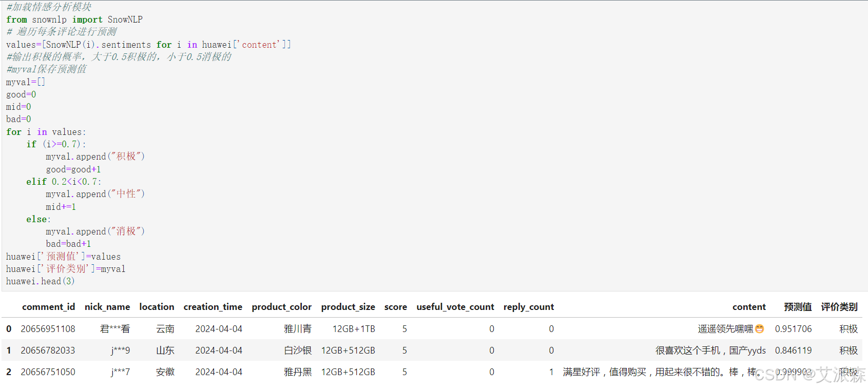Click location cell 云南
Viewport: 868px width, 390px height.
click(165, 329)
